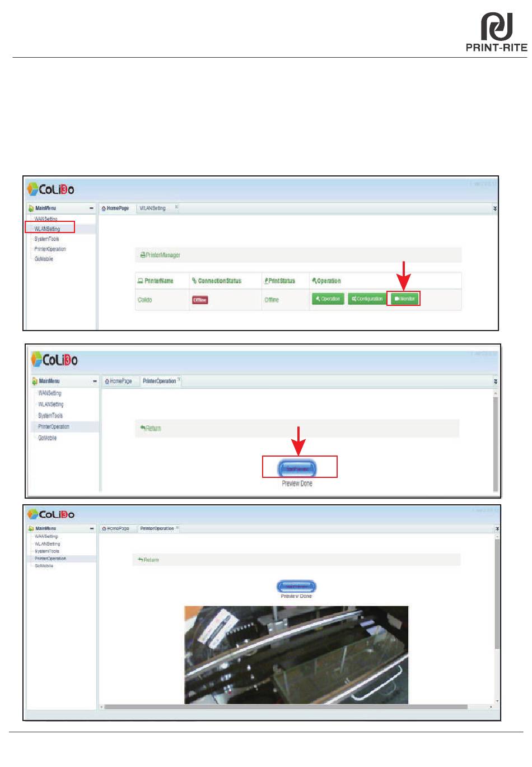Screen dimensions: 532x767
Task: Click red Offline connection status badge
Action: click(x=200, y=300)
